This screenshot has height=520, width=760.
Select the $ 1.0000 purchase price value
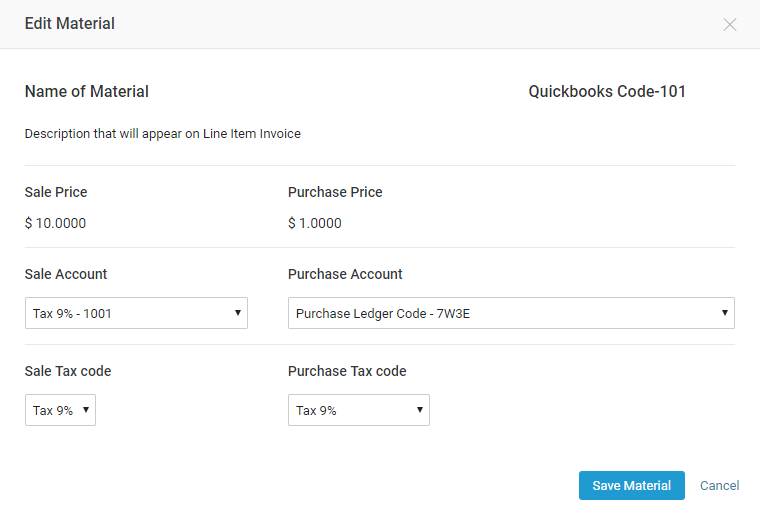(315, 223)
